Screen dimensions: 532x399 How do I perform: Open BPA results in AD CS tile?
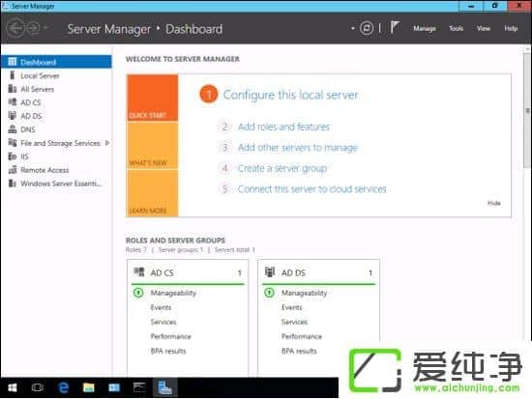(x=168, y=351)
